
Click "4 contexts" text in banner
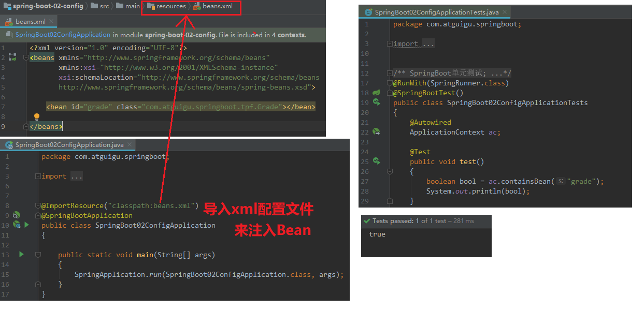tap(288, 35)
